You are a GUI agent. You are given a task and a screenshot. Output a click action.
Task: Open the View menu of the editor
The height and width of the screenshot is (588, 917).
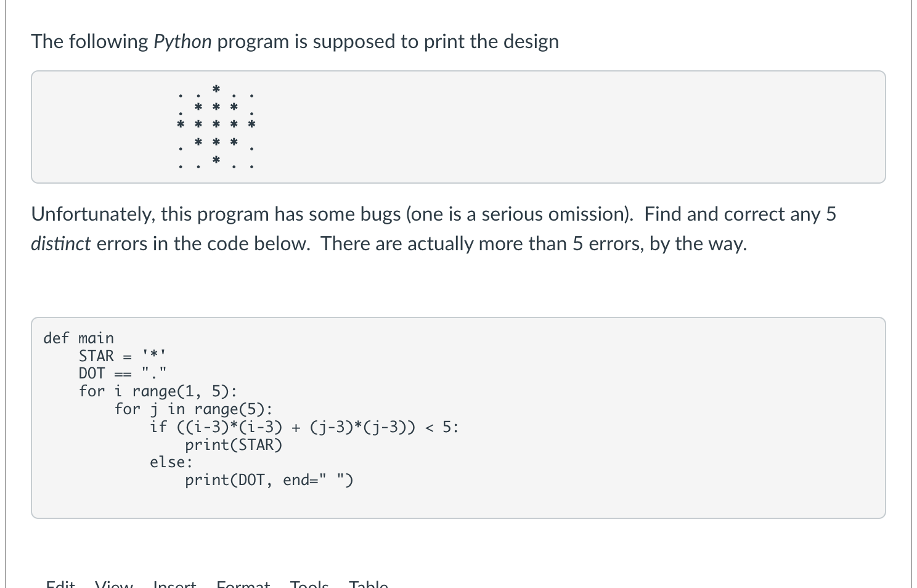click(114, 584)
